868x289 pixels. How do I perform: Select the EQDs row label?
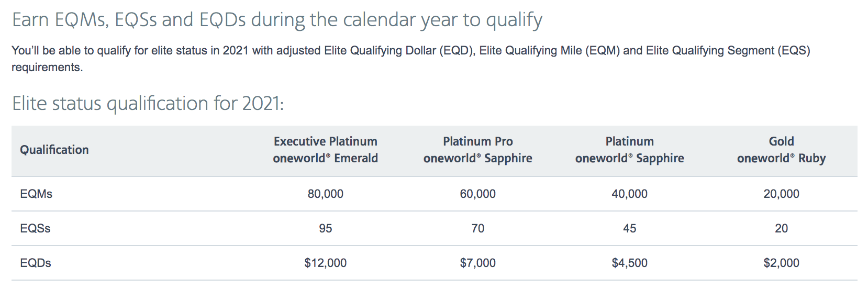pos(36,263)
